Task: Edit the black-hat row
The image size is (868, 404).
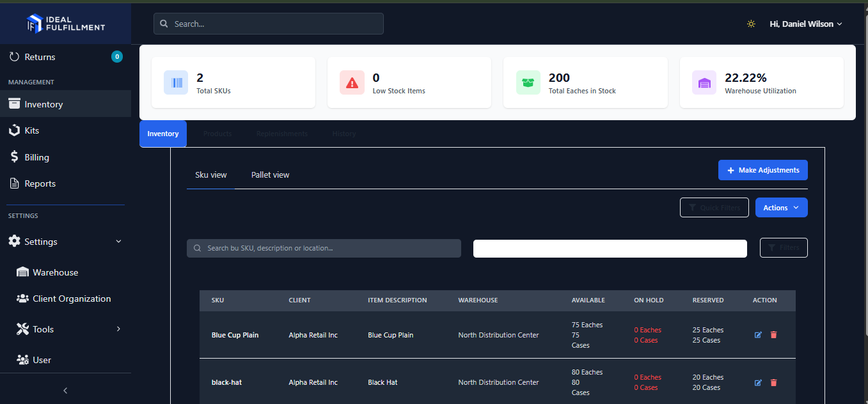Action: pos(758,382)
